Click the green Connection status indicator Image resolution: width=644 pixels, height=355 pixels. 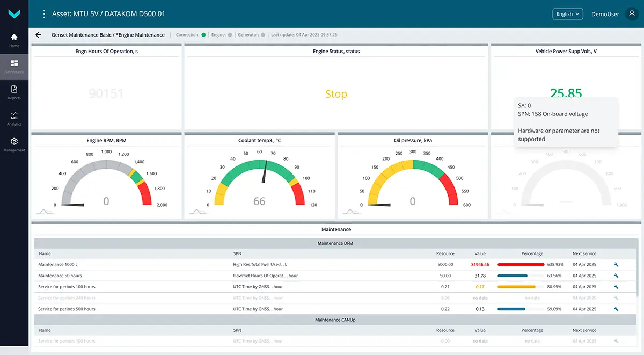[x=203, y=35]
